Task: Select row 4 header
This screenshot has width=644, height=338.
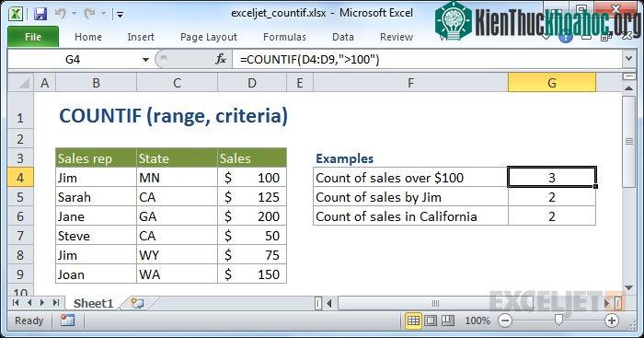Action: (20, 178)
